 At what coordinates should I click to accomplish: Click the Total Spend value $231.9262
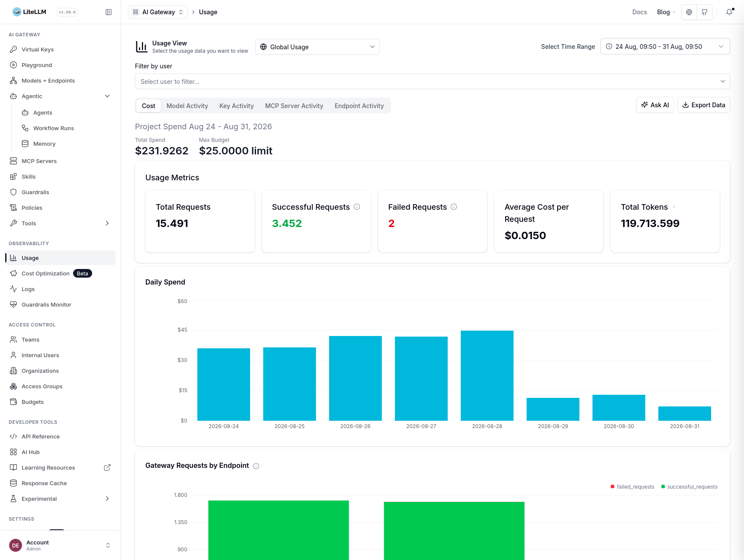tap(162, 150)
